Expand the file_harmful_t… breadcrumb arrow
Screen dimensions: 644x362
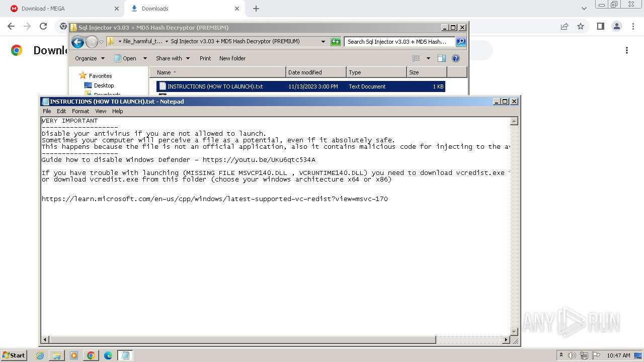[167, 42]
